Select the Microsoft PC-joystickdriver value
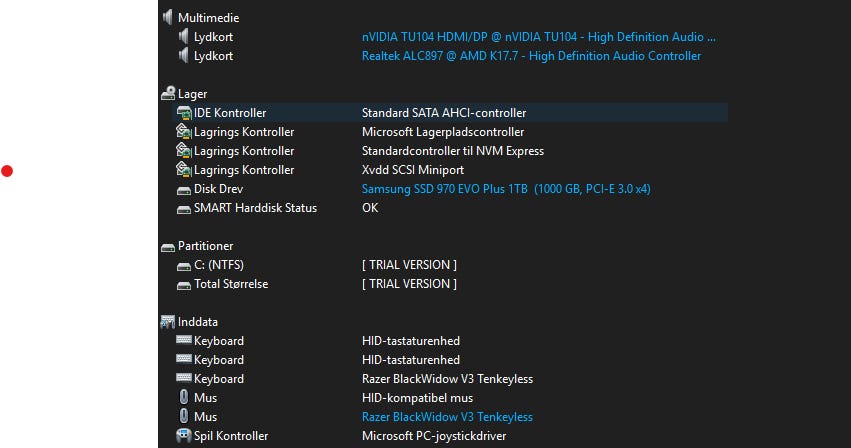 coord(435,436)
